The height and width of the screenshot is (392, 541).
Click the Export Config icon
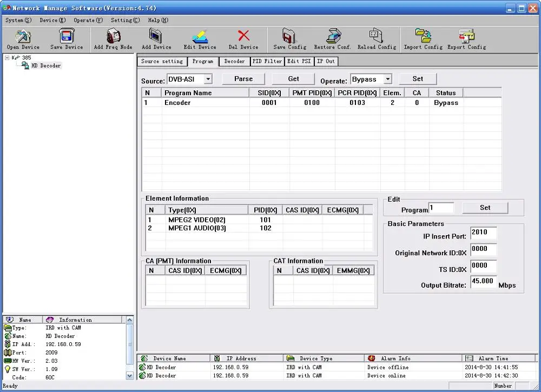pos(466,39)
